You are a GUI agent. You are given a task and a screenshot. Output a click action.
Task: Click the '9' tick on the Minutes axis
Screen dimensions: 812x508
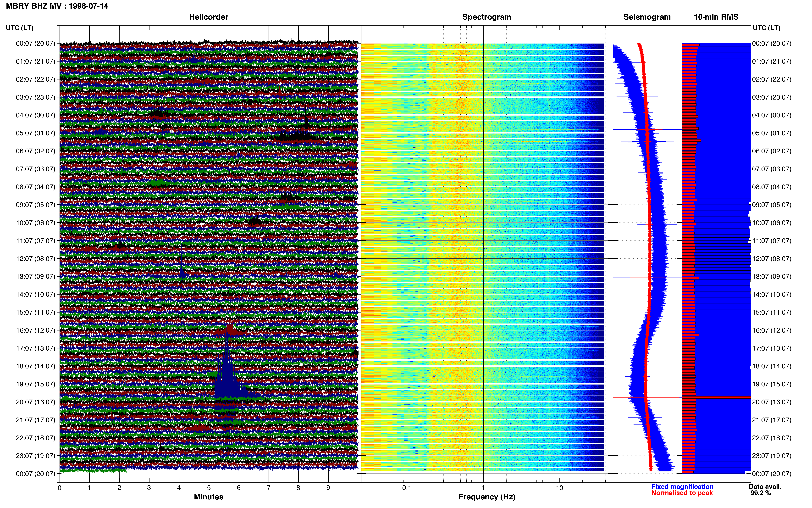(328, 488)
